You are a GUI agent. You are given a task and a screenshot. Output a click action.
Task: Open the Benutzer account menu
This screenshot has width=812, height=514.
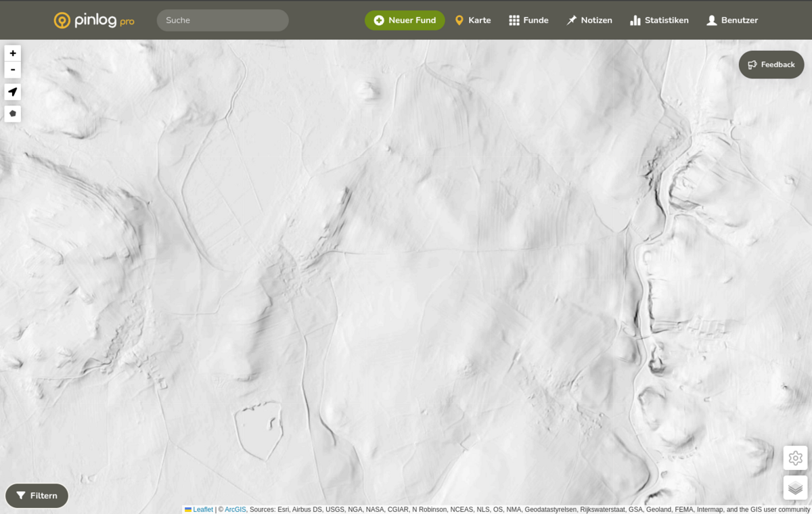[732, 20]
